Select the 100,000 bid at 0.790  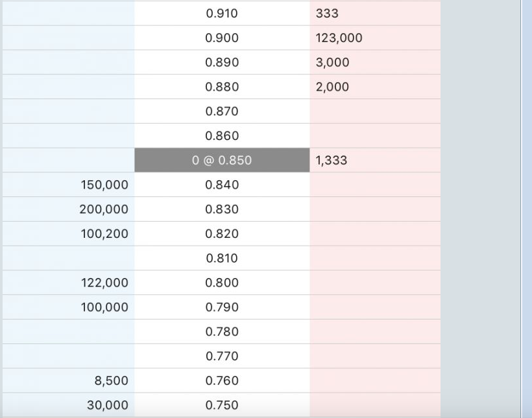click(104, 307)
